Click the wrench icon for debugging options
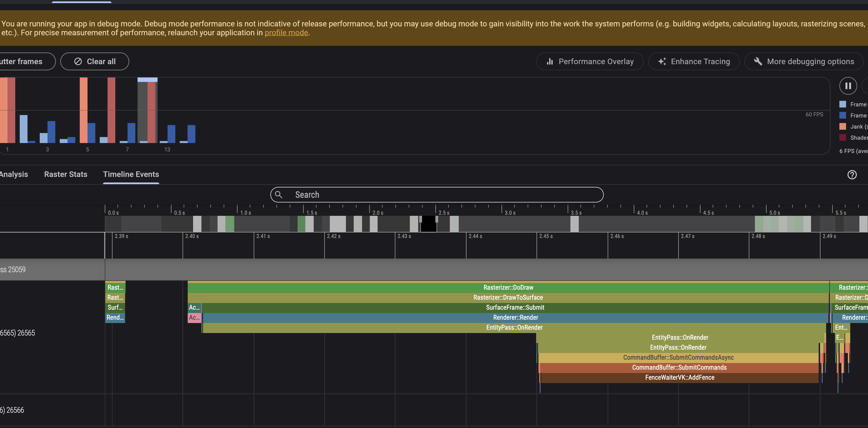Viewport: 868px width, 428px height. 758,61
